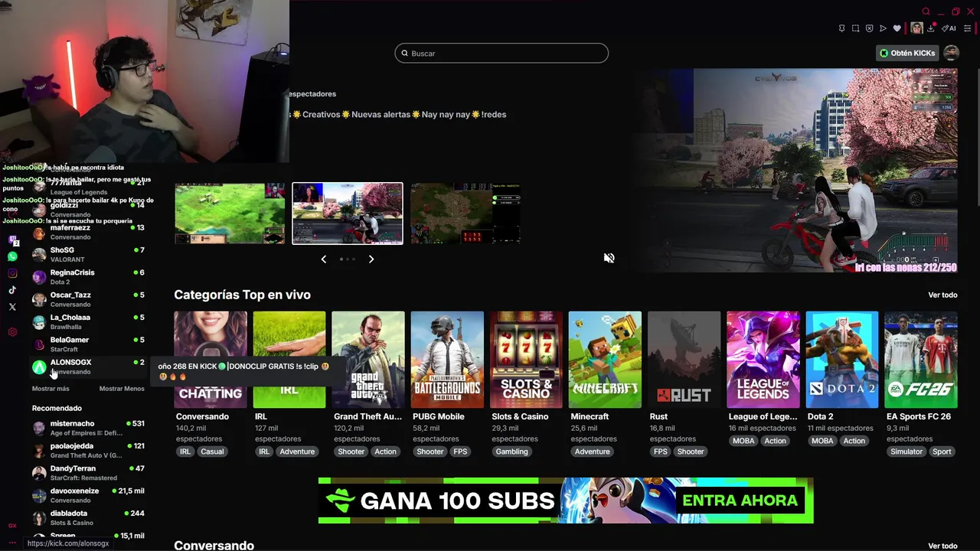Open the easy setup sliders icon
The height and width of the screenshot is (551, 980).
tap(968, 28)
